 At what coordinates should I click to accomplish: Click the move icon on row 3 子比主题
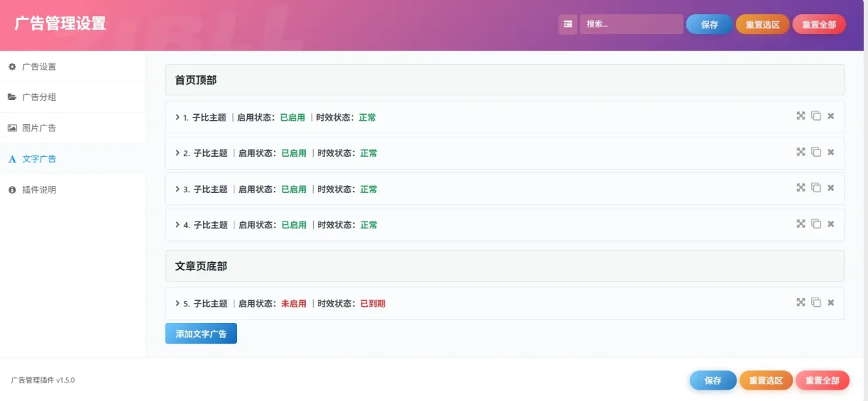(801, 187)
